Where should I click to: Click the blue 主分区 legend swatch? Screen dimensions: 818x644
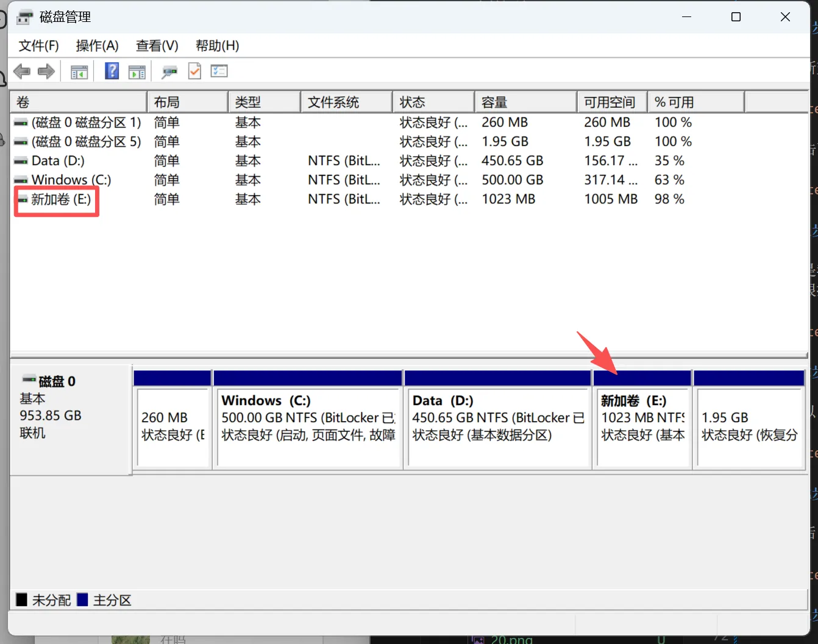(83, 600)
